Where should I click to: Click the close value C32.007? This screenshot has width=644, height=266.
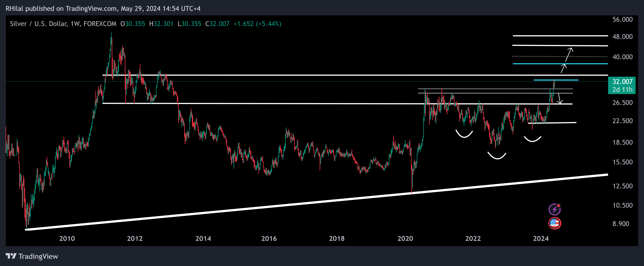[x=217, y=24]
